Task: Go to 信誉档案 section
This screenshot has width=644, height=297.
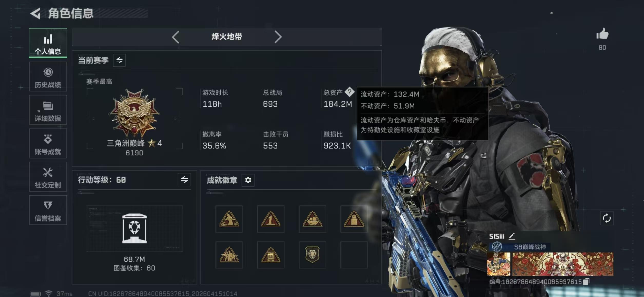Action: (x=48, y=210)
